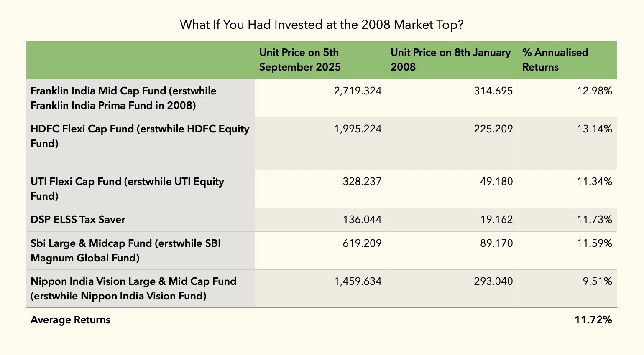
Task: Select the Sbi Large & Midcap Fund label
Action: click(125, 251)
